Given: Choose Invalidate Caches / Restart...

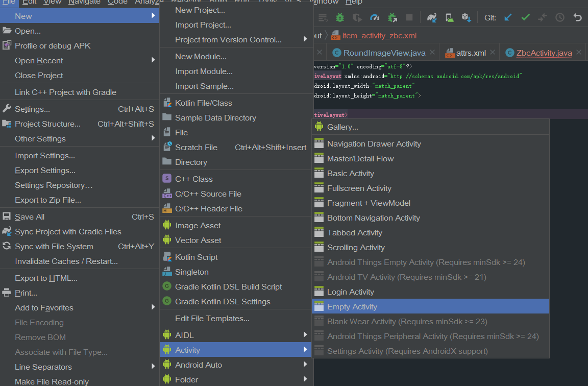Looking at the screenshot, I should coord(80,261).
